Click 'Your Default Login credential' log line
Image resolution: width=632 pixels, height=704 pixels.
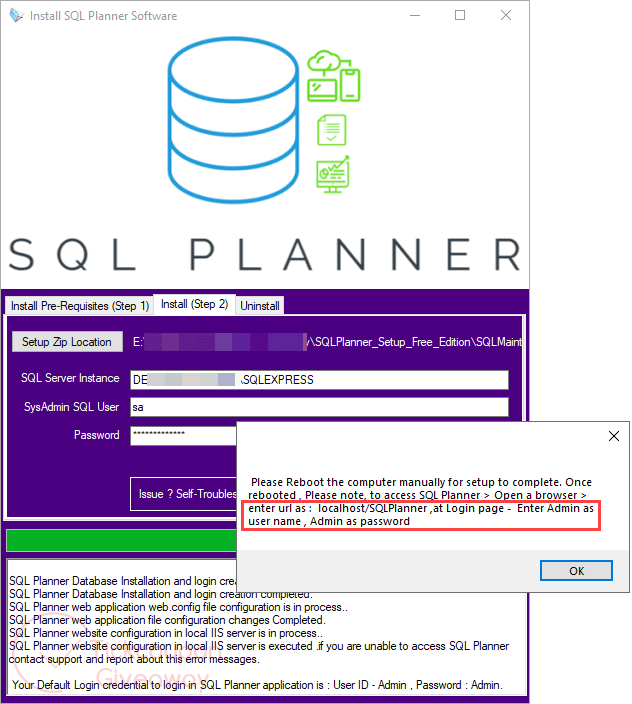257,685
